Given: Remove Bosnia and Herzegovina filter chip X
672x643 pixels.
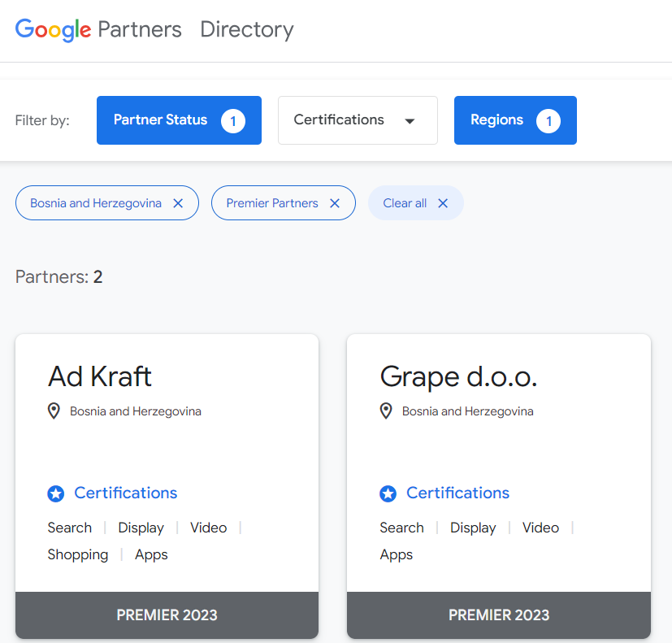Looking at the screenshot, I should tap(178, 203).
